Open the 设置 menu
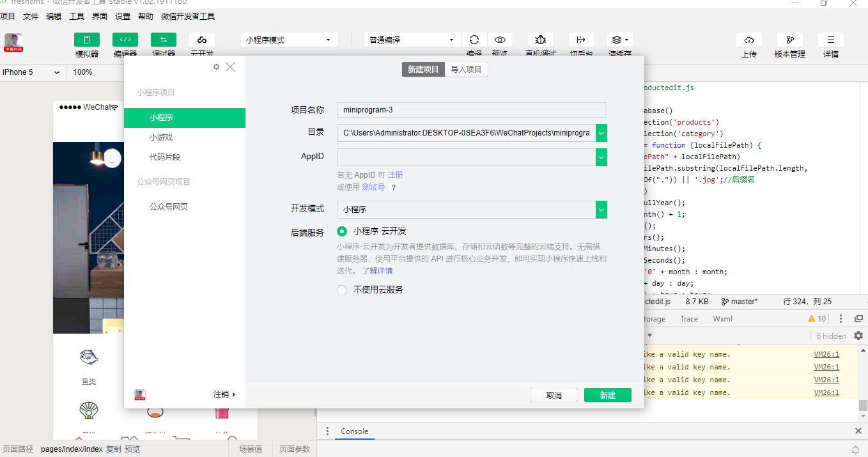The width and height of the screenshot is (868, 457). coord(123,17)
